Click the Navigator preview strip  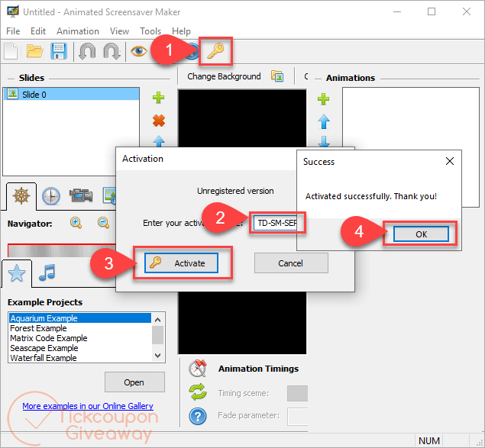tap(62, 251)
